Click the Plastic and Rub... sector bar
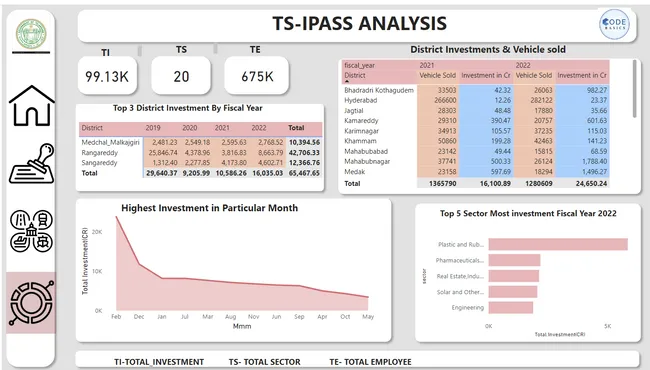 (x=558, y=244)
